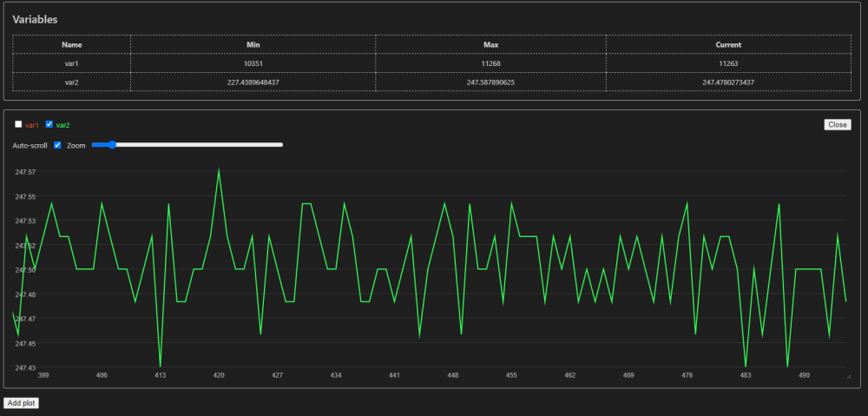
Task: Select the Name column header
Action: click(71, 44)
